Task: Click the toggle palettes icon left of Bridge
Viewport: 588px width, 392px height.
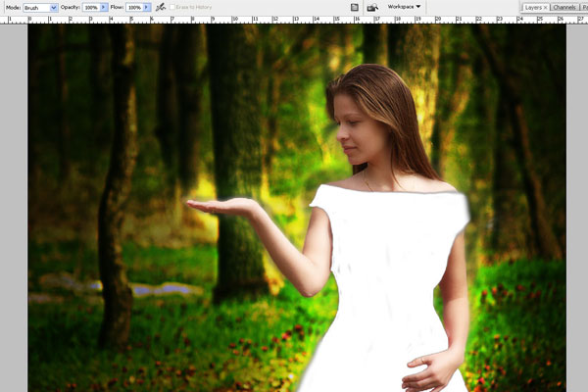Action: (x=354, y=7)
